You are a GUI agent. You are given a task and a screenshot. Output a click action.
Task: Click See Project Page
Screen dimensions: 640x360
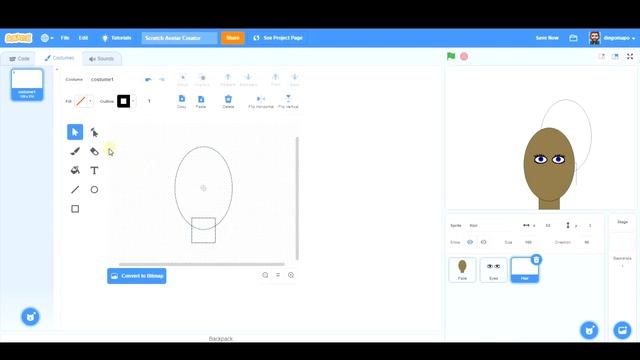pos(278,38)
